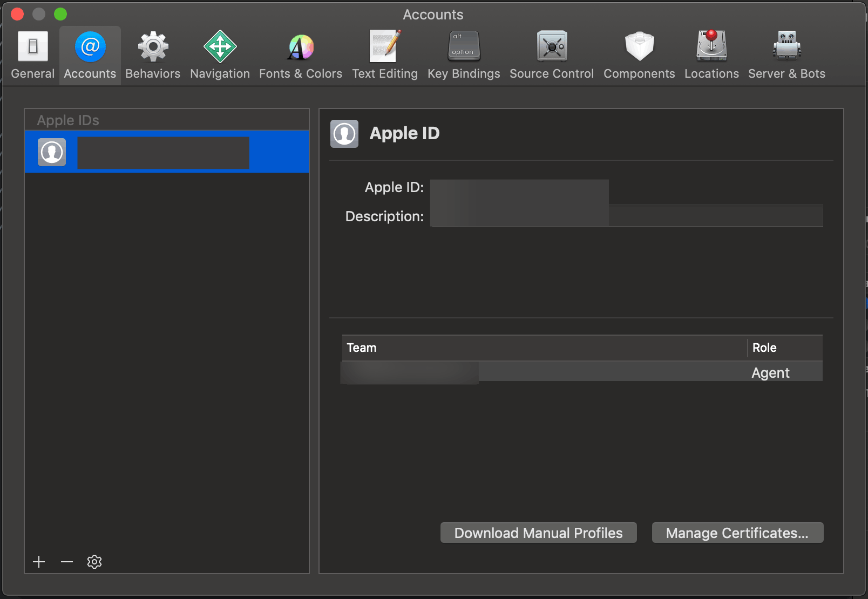This screenshot has height=599, width=868.
Task: Open the Key Bindings pane
Action: (x=463, y=54)
